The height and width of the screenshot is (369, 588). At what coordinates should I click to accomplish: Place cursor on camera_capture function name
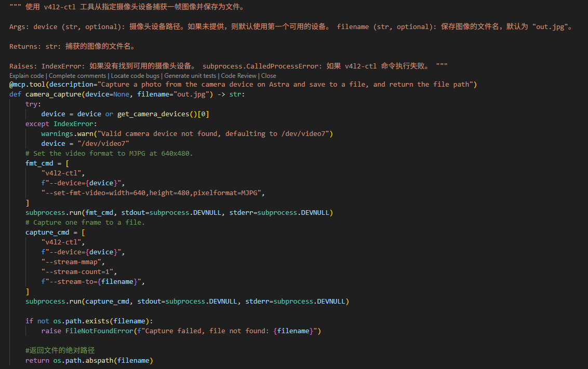[53, 94]
